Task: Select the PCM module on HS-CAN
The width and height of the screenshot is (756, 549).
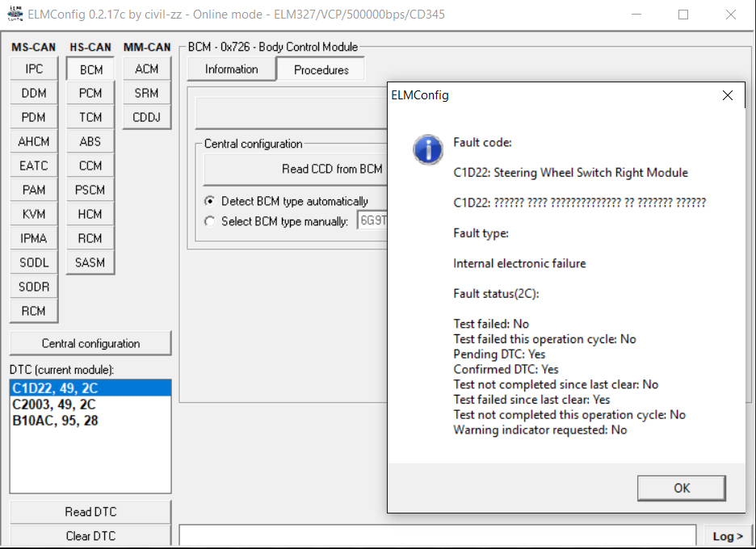Action: point(90,94)
